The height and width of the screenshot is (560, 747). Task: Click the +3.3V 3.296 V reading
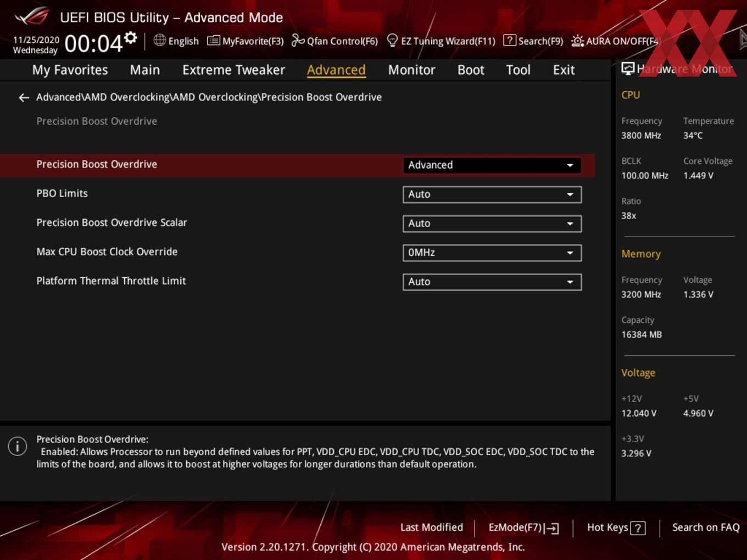[x=636, y=453]
